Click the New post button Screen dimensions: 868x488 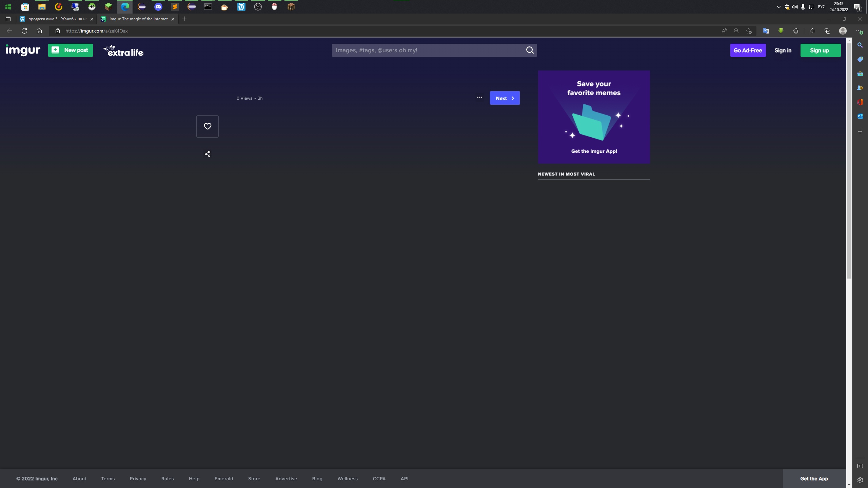(x=71, y=50)
